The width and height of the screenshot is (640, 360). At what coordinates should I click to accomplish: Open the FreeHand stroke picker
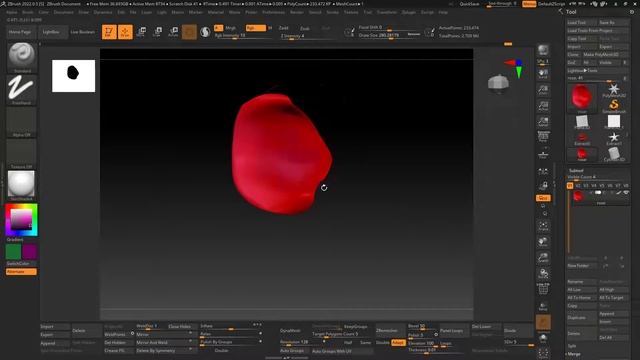(x=22, y=90)
